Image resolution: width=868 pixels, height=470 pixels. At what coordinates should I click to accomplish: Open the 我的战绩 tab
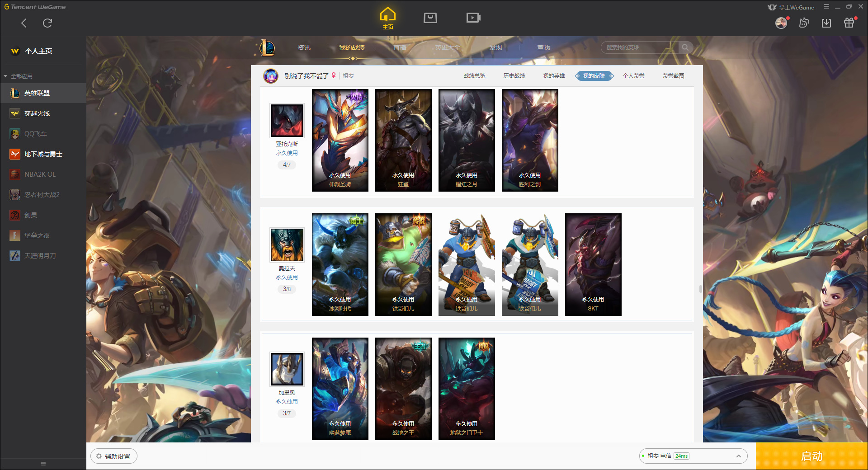pos(352,47)
